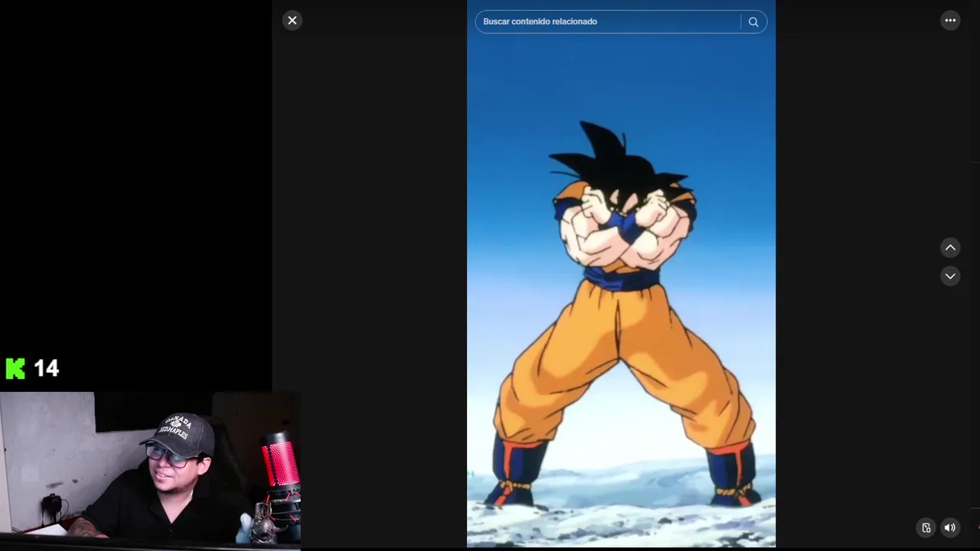Click the magnifying glass search icon
Viewport: 980px width, 551px height.
click(753, 22)
